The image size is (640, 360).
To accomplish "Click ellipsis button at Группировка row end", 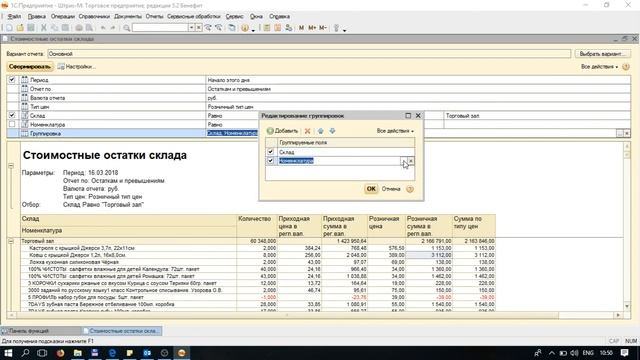I will point(620,133).
